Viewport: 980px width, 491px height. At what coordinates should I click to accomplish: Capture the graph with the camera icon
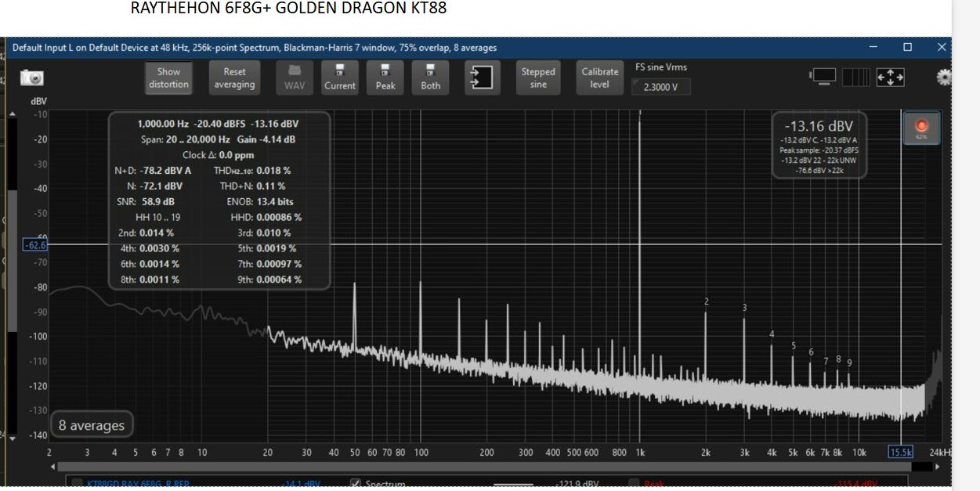32,78
